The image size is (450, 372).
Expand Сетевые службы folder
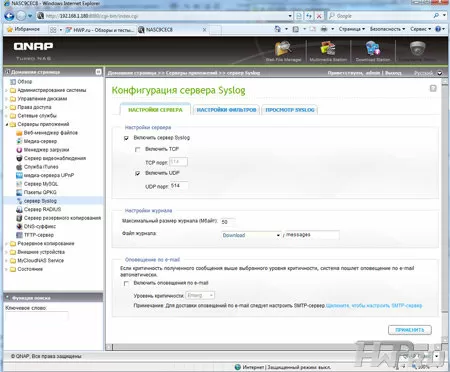pos(6,116)
